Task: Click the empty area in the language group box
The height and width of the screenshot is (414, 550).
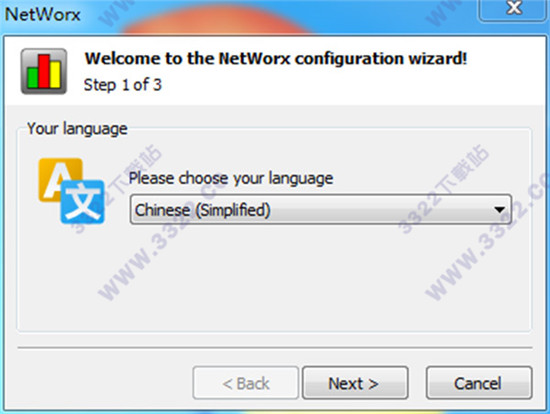Action: tap(274, 277)
